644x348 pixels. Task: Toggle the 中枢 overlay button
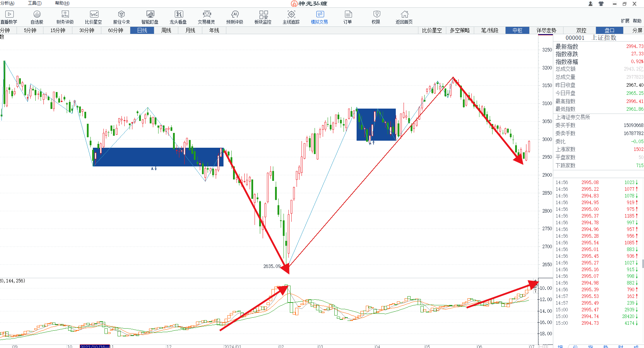[518, 30]
